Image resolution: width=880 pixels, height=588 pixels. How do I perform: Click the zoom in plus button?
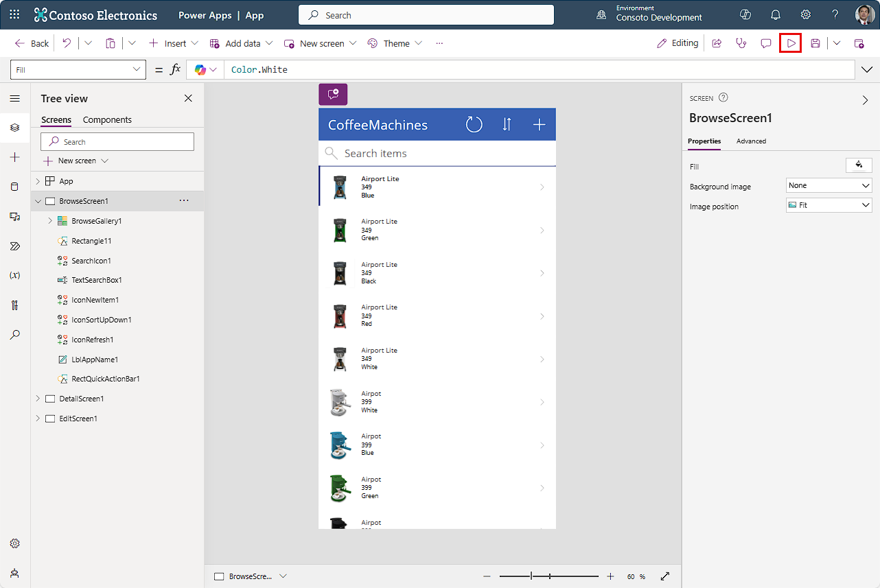pyautogui.click(x=610, y=576)
